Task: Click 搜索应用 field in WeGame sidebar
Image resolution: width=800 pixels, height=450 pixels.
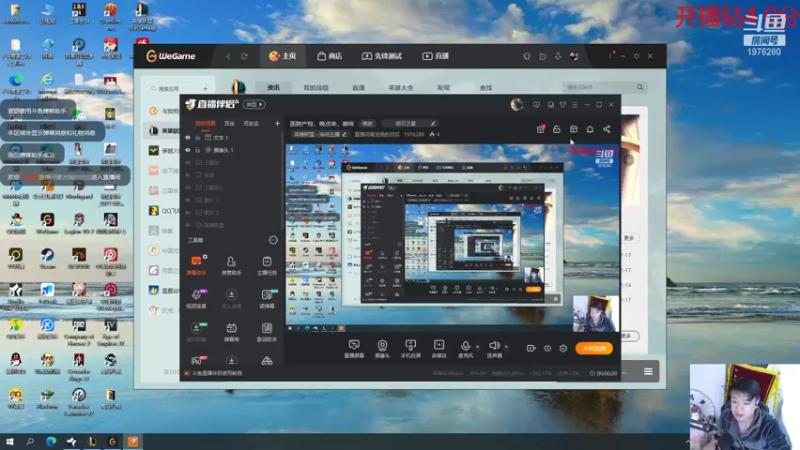Action: [x=173, y=89]
